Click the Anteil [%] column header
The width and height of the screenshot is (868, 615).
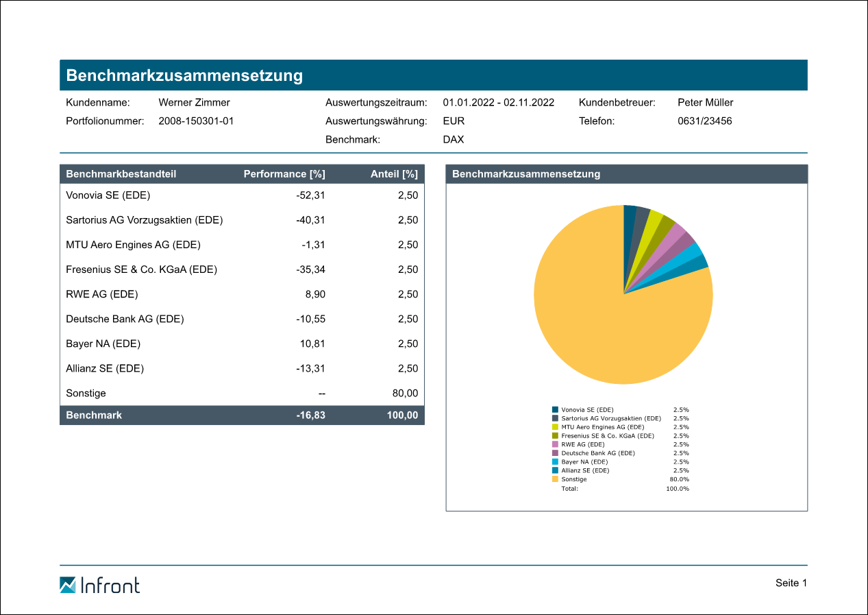click(x=393, y=174)
